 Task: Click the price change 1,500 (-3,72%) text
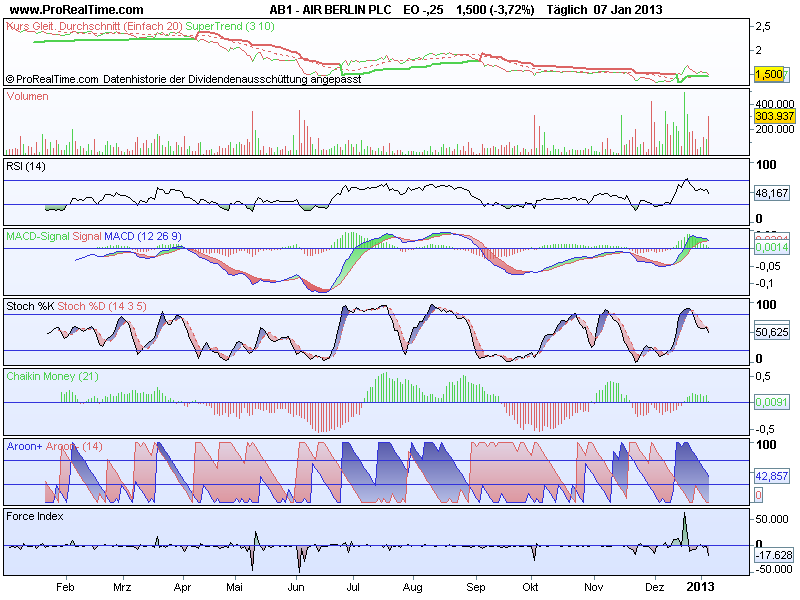click(x=495, y=10)
